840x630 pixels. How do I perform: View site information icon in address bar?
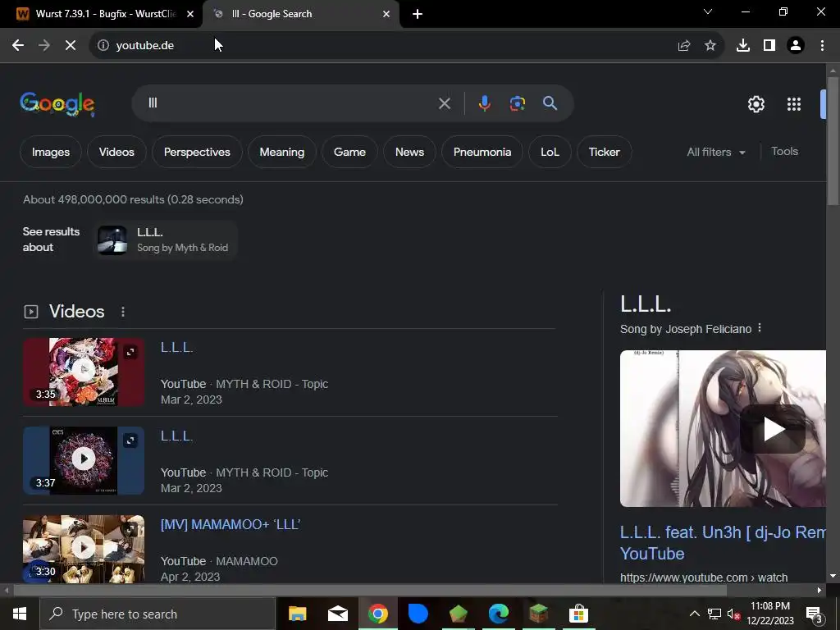(x=103, y=46)
